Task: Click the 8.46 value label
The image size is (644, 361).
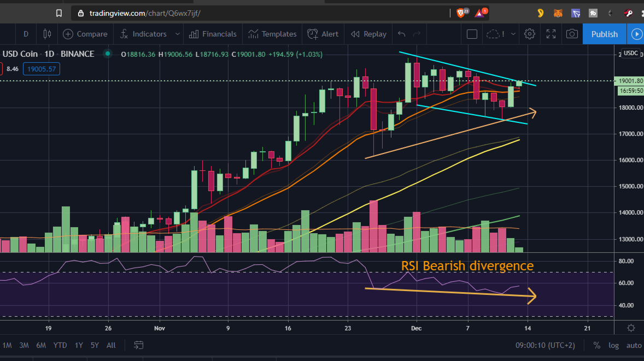Action: [x=13, y=69]
